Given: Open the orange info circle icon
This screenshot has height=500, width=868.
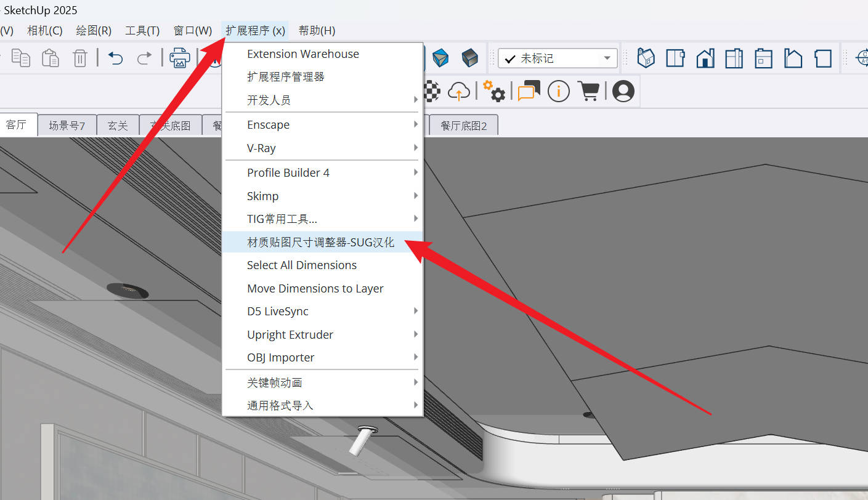Looking at the screenshot, I should [558, 92].
